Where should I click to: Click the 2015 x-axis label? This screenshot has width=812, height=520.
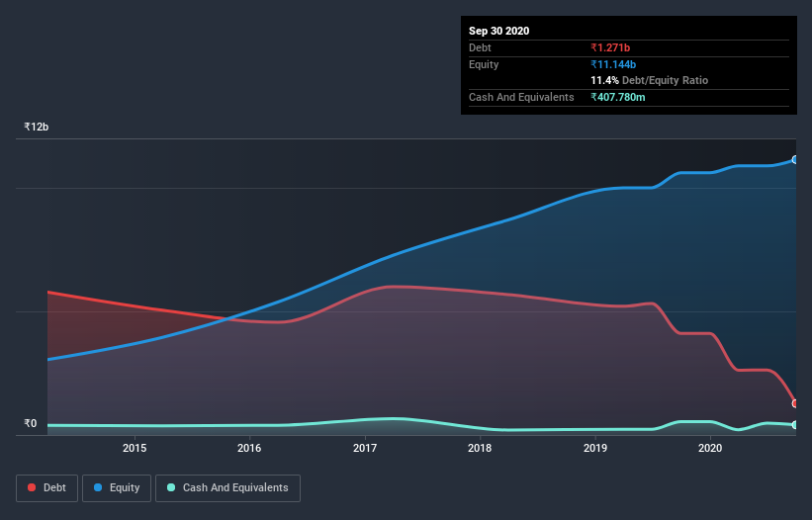(x=135, y=448)
